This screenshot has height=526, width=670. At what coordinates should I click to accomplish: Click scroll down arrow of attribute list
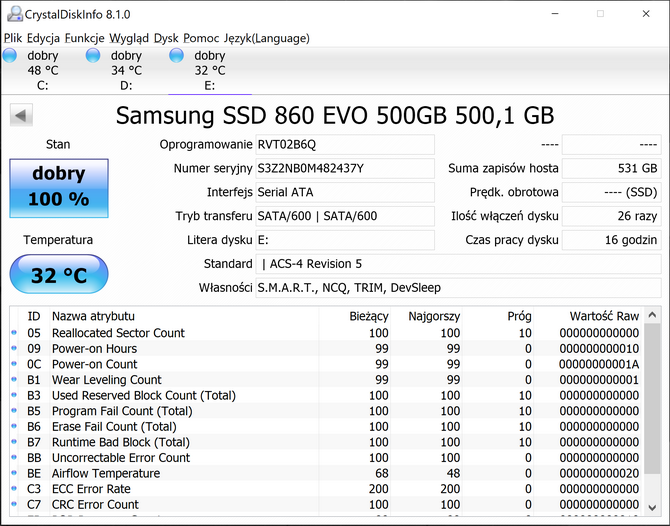652,507
